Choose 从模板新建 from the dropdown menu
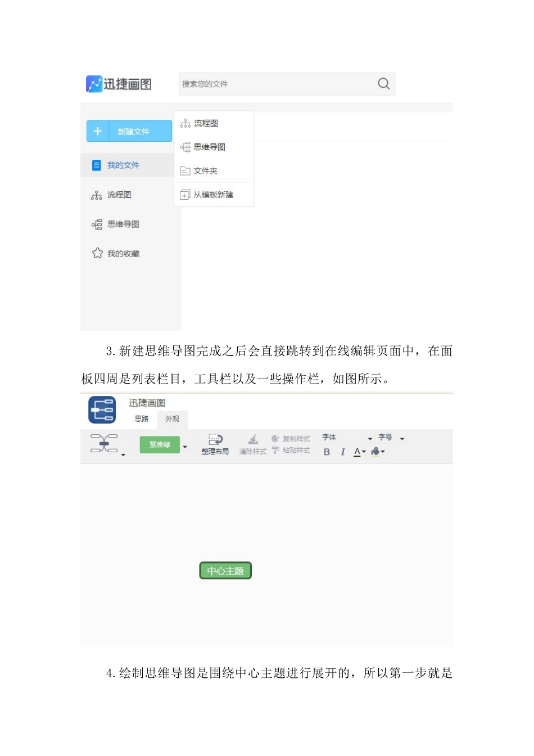Image resolution: width=534 pixels, height=756 pixels. pos(214,195)
